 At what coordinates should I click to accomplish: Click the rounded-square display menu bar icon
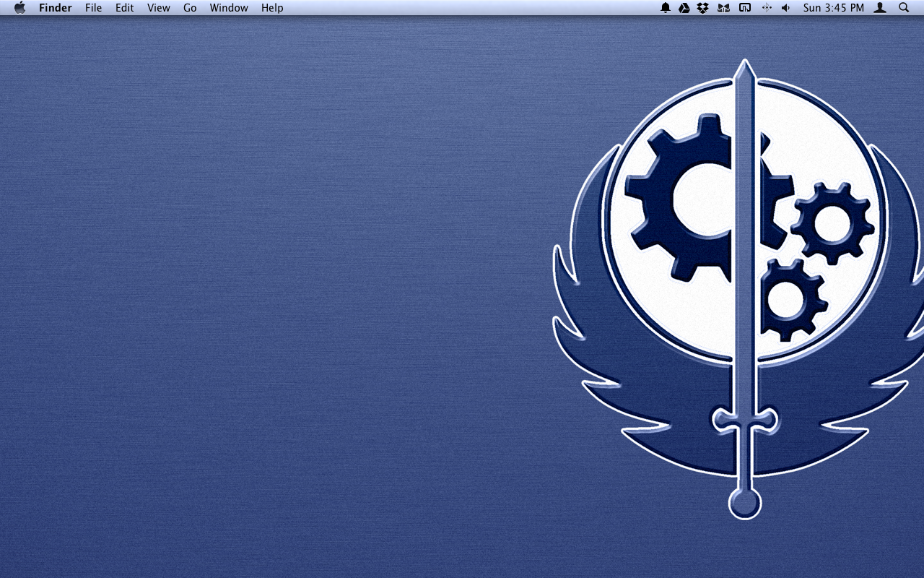coord(745,8)
